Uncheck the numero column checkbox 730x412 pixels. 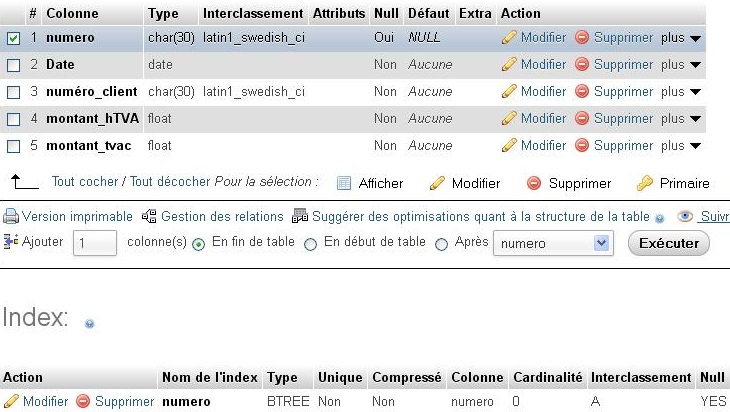[14, 38]
